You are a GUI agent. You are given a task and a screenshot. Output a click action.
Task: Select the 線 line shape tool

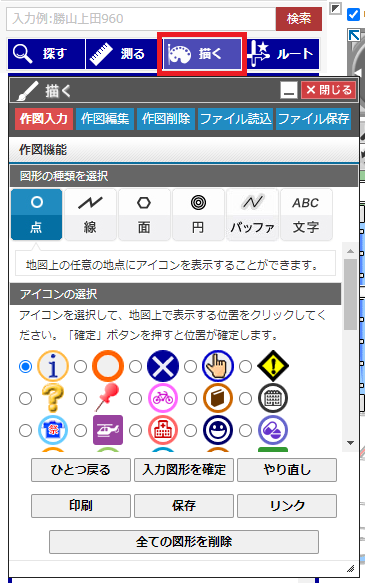pos(90,214)
